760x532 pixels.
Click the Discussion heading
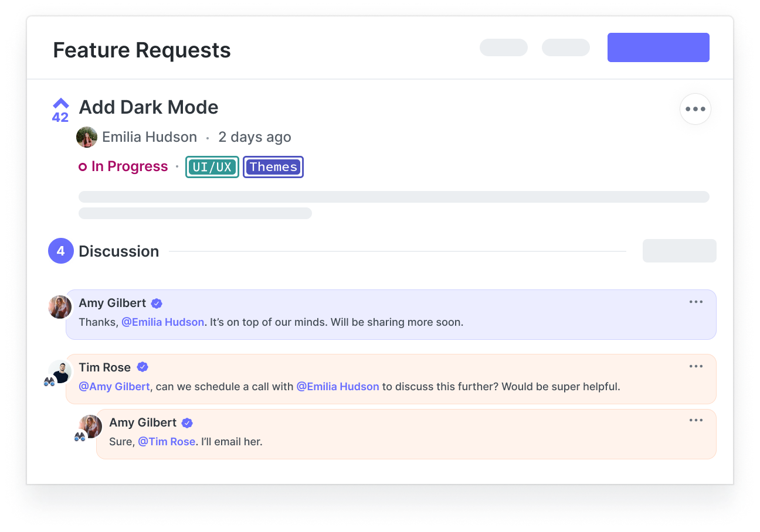[119, 251]
